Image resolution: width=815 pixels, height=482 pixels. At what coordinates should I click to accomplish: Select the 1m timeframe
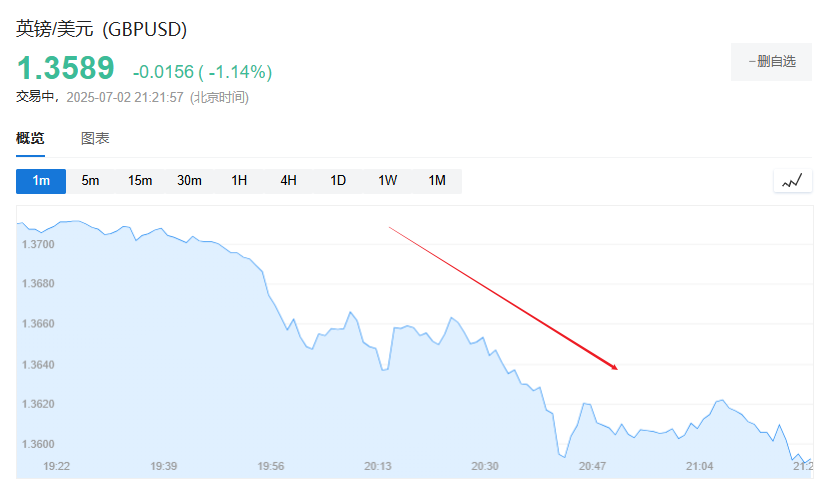tap(41, 181)
